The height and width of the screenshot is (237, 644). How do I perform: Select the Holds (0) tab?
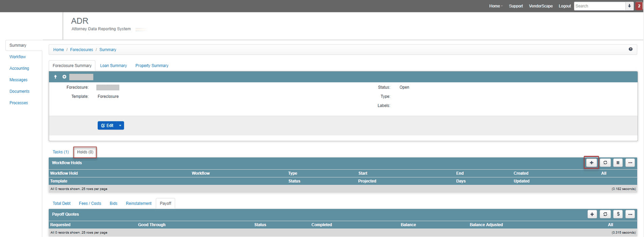[85, 152]
